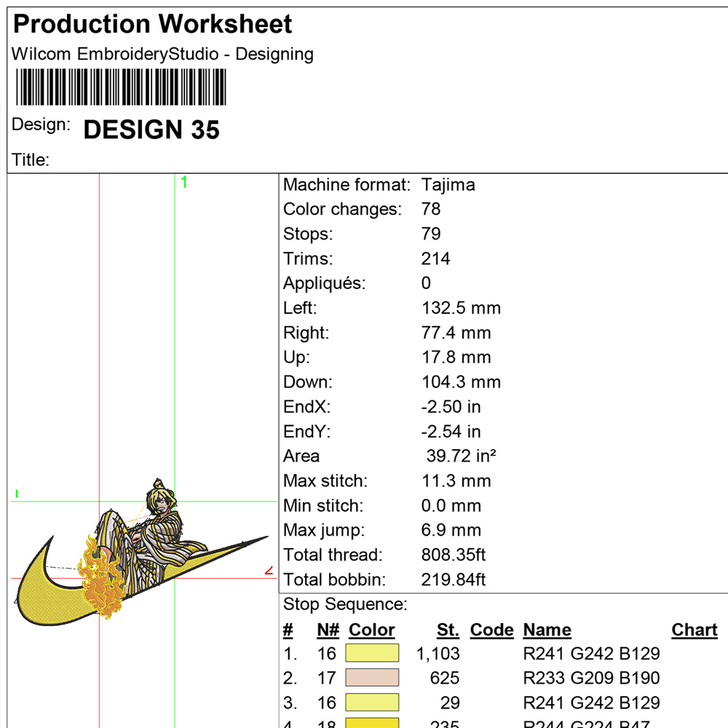Click the Chart column header
Screen dimensions: 728x728
click(693, 630)
